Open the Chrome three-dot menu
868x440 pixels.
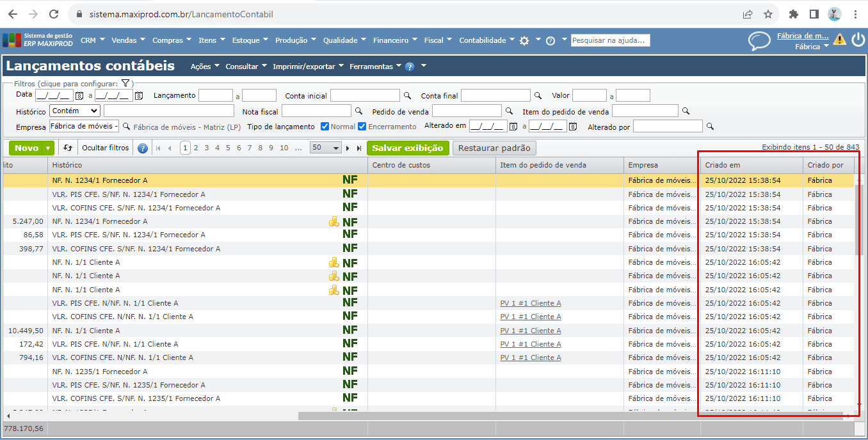tap(855, 14)
